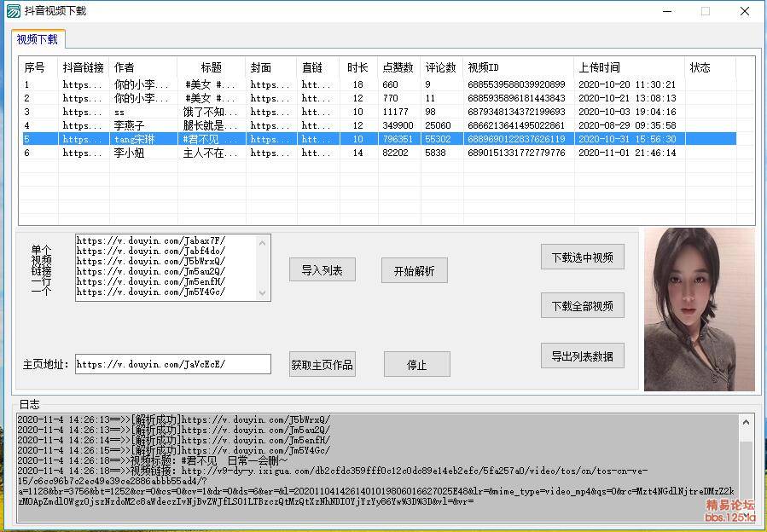Click the app icon in the title bar
The height and width of the screenshot is (532, 767).
point(13,11)
